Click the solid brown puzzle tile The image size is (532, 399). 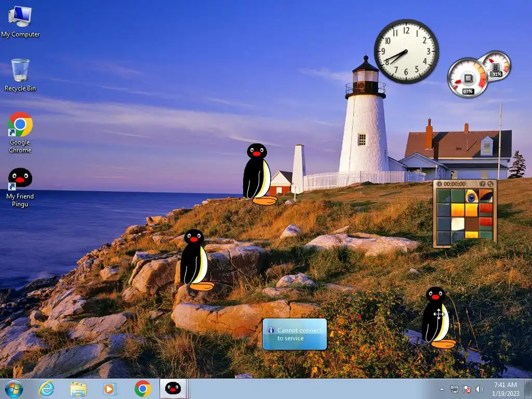(x=472, y=224)
